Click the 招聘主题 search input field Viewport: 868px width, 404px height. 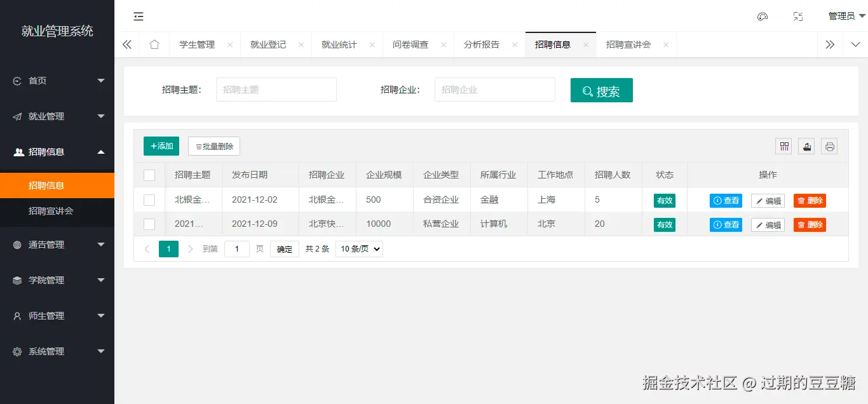pyautogui.click(x=276, y=90)
